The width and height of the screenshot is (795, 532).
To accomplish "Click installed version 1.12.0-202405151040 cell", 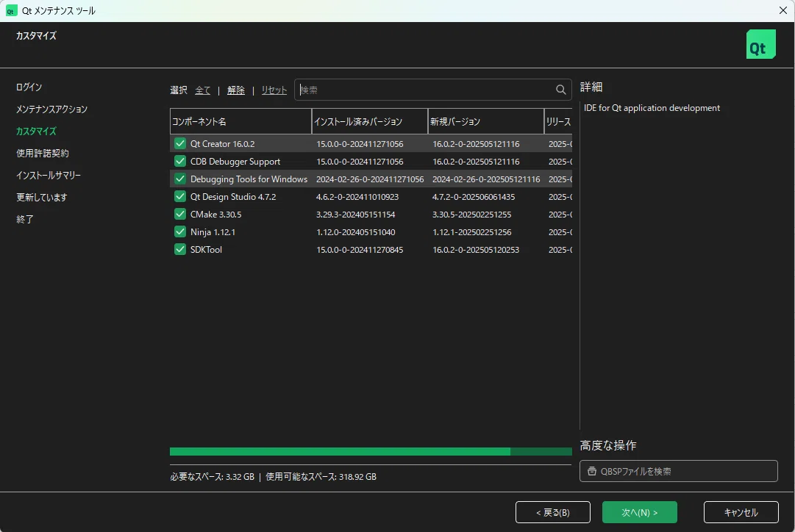I will point(356,232).
